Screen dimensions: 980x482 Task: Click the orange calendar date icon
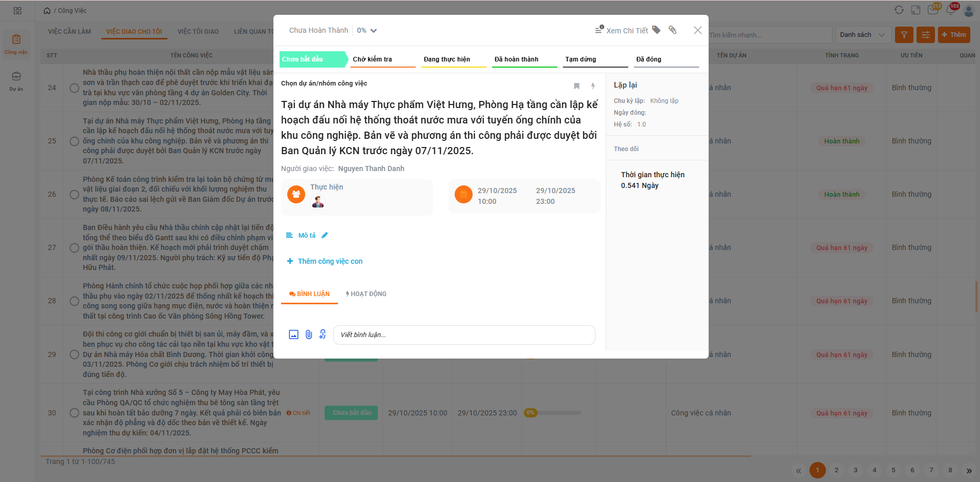click(x=463, y=195)
